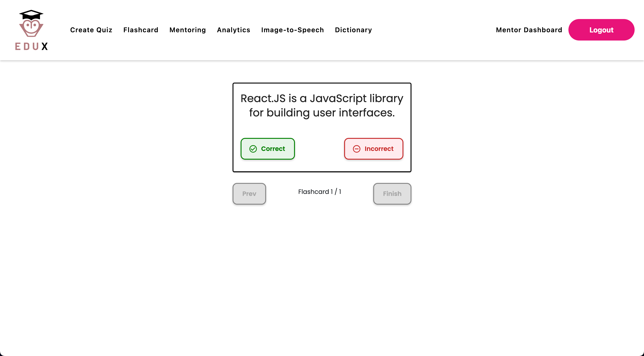The width and height of the screenshot is (644, 356).
Task: Click the EDUX wordmark text
Action: coord(31,46)
